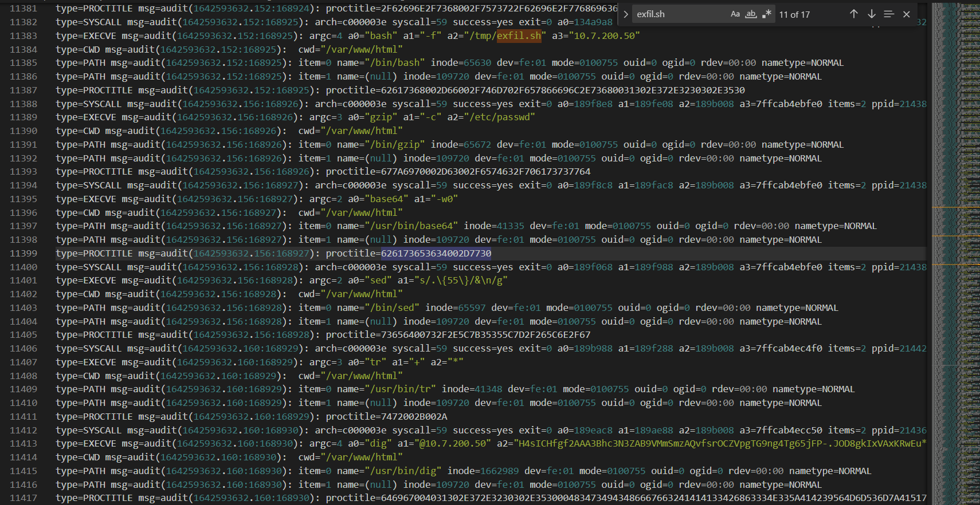Click proctitle 73656400732F2E5C7B35355C7D2F265C6E2F67
Screen dimensions: 980x505
point(486,335)
